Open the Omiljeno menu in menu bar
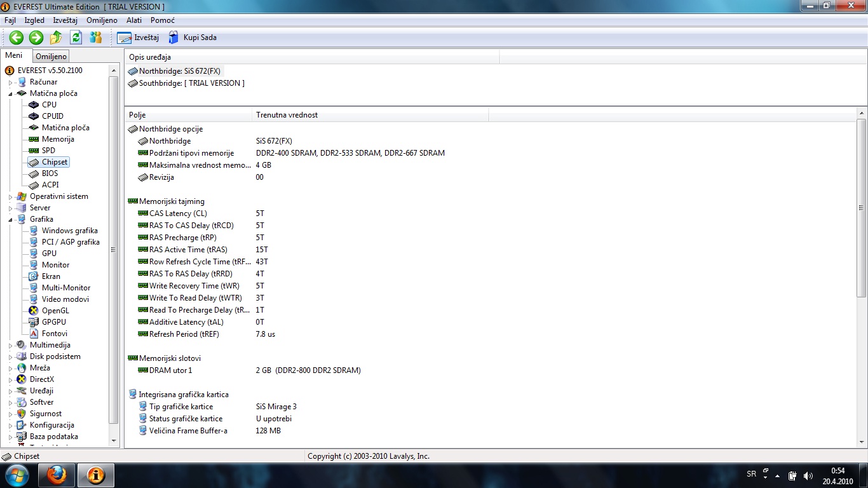Image resolution: width=868 pixels, height=488 pixels. click(102, 20)
